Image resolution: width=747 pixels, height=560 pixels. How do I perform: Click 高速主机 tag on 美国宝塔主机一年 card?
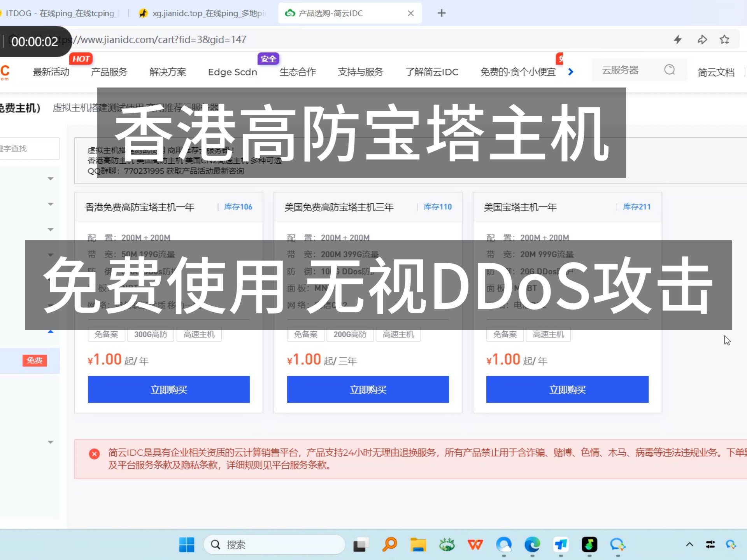(548, 334)
